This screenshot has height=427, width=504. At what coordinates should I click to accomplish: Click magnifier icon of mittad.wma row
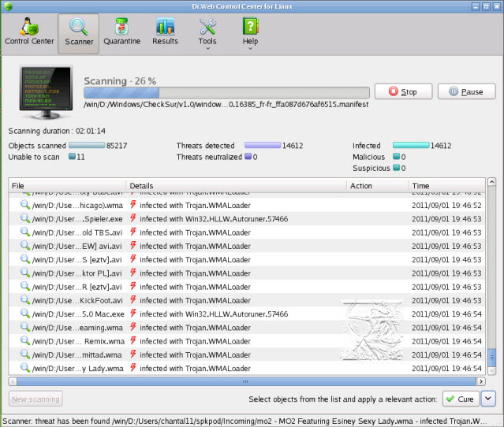point(24,354)
